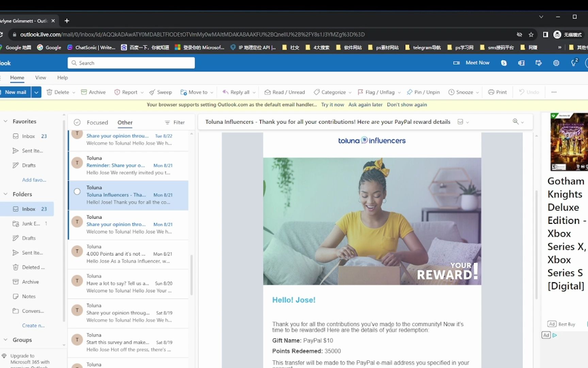Viewport: 588px width, 368px height.
Task: Open Deleted Items folder
Action: (30, 267)
